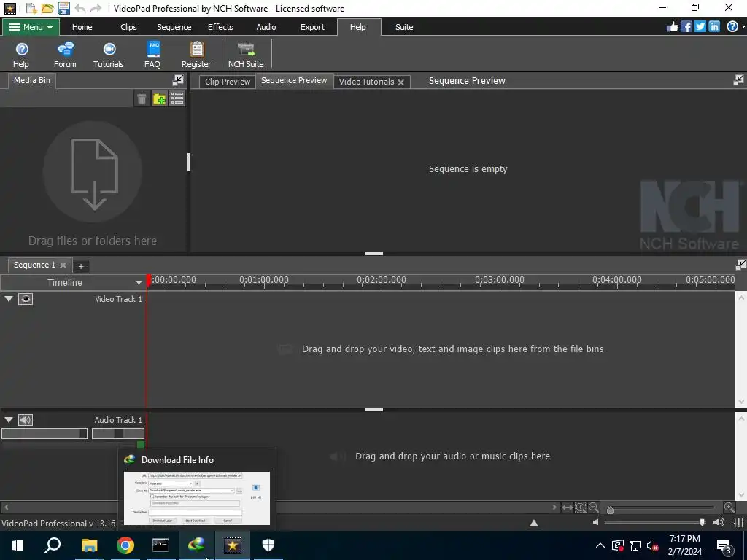The height and width of the screenshot is (560, 747).
Task: Click the Redo arrow in title bar
Action: (x=96, y=8)
